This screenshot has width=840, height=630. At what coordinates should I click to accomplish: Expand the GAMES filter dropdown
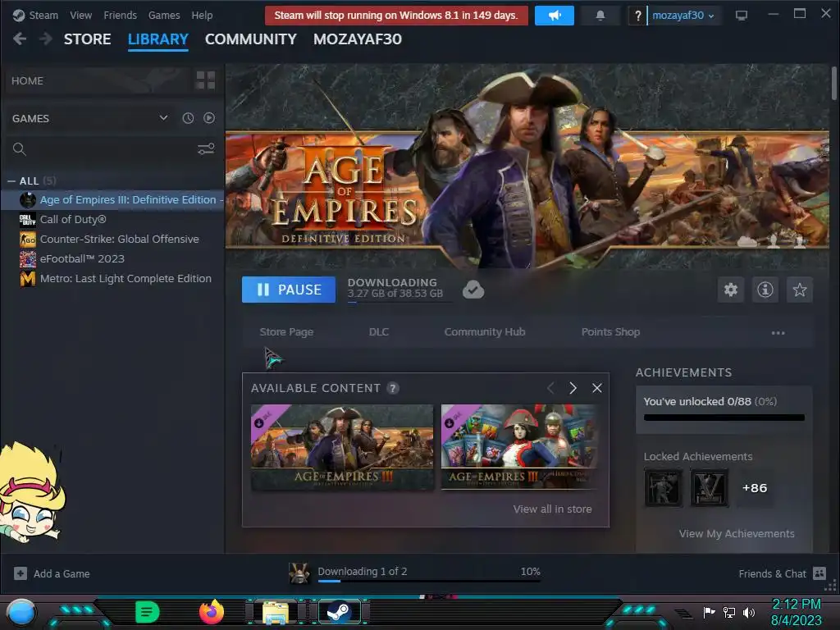[163, 118]
